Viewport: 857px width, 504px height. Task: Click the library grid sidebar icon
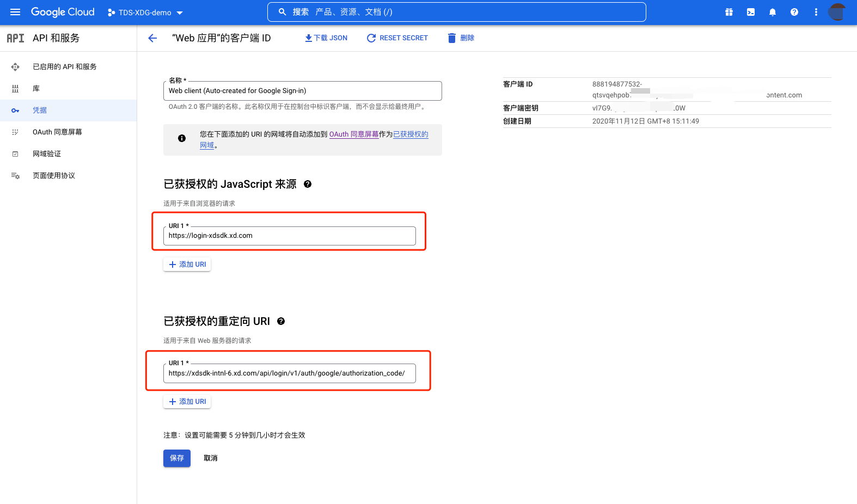point(15,89)
